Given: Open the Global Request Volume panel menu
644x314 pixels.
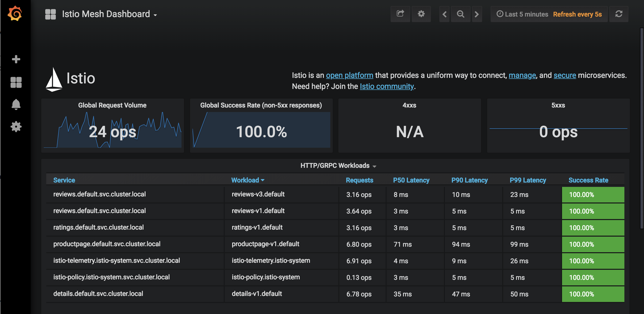Looking at the screenshot, I should [112, 105].
